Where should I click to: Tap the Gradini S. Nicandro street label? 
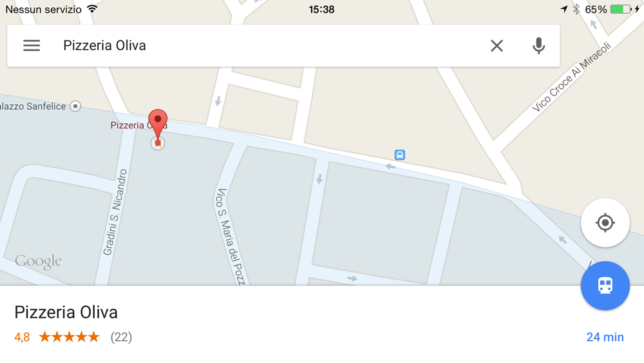[x=115, y=212]
